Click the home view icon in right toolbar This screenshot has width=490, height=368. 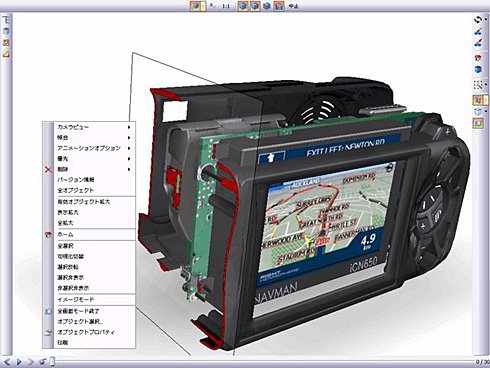(x=478, y=58)
